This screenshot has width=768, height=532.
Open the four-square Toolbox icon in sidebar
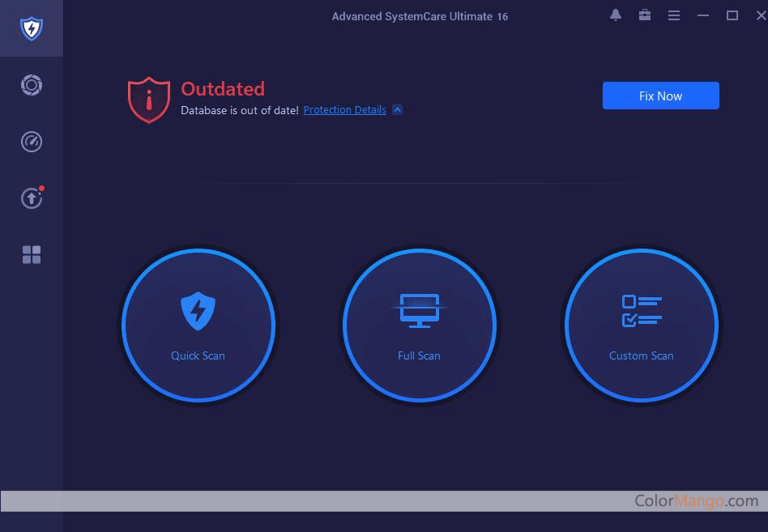(x=31, y=255)
